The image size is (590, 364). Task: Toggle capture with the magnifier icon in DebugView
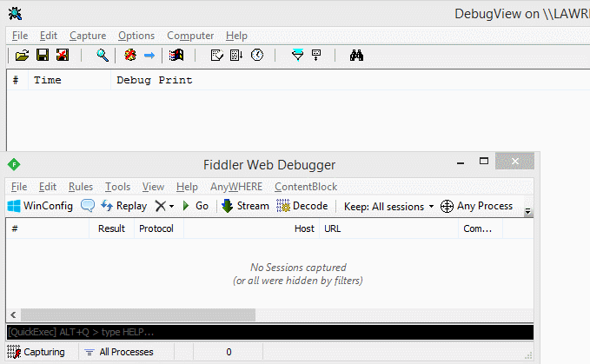coord(103,56)
